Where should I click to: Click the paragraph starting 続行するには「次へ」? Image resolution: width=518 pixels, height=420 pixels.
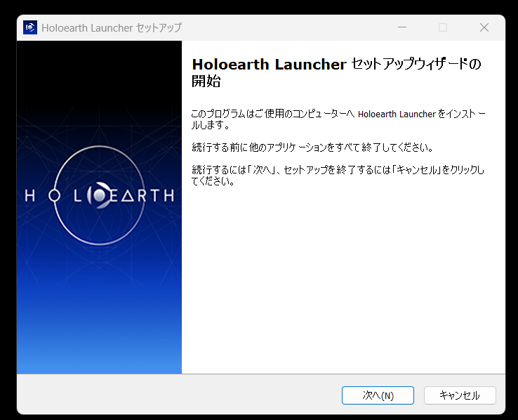pos(338,176)
